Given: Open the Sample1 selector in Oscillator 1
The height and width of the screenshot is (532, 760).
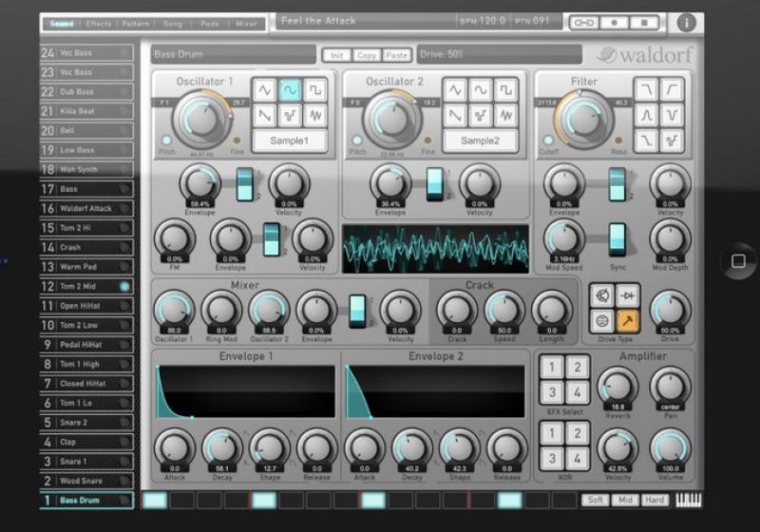Looking at the screenshot, I should point(289,142).
